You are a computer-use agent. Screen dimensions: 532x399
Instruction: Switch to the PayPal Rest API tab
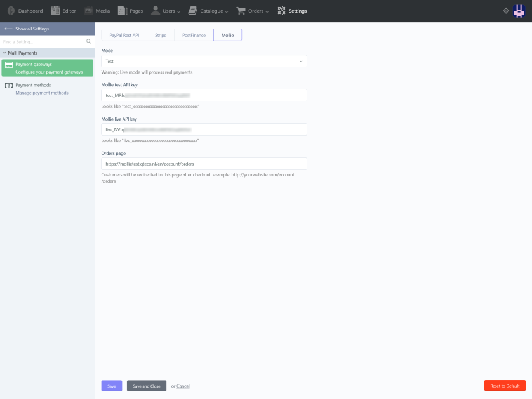pyautogui.click(x=124, y=35)
